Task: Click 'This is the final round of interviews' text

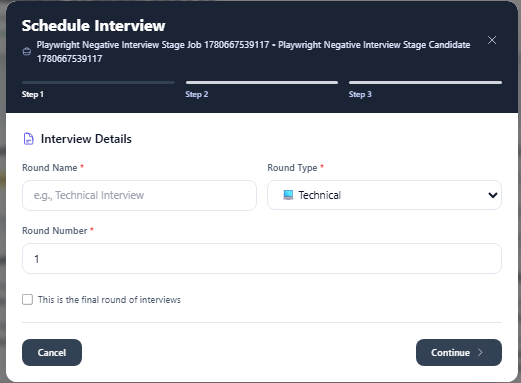Action: [x=109, y=300]
